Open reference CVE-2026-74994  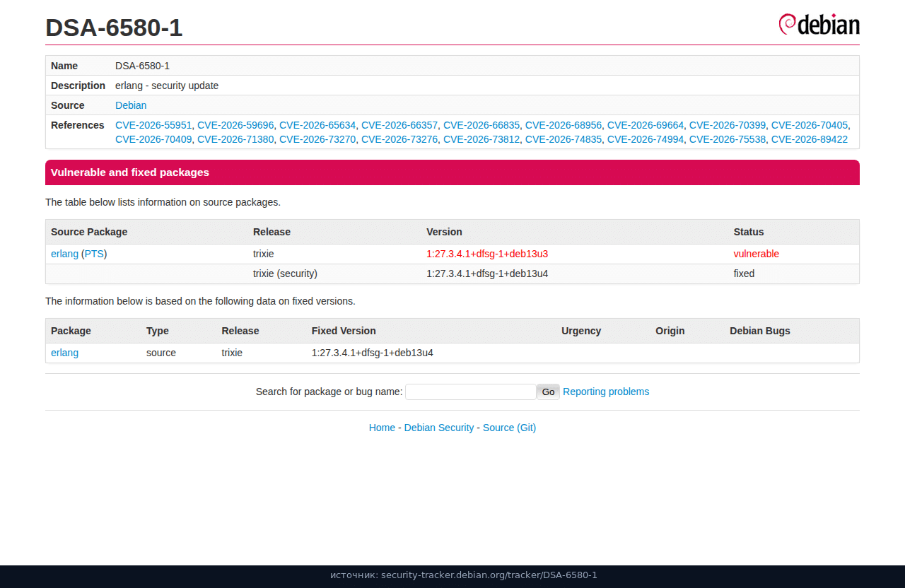(x=646, y=139)
